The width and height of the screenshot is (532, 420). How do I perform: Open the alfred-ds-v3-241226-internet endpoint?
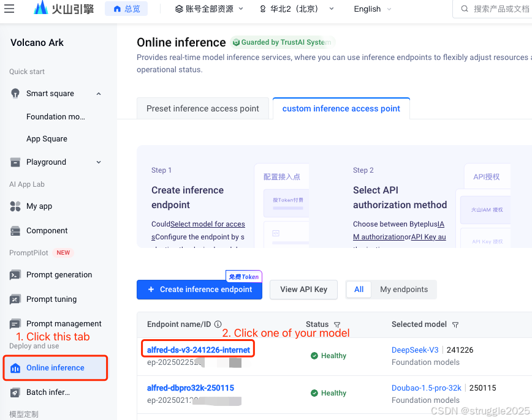(x=199, y=350)
